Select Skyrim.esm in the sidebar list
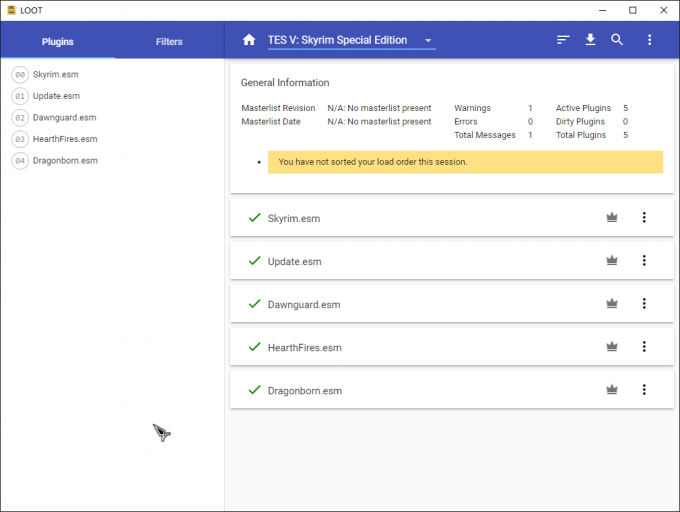 (56, 75)
